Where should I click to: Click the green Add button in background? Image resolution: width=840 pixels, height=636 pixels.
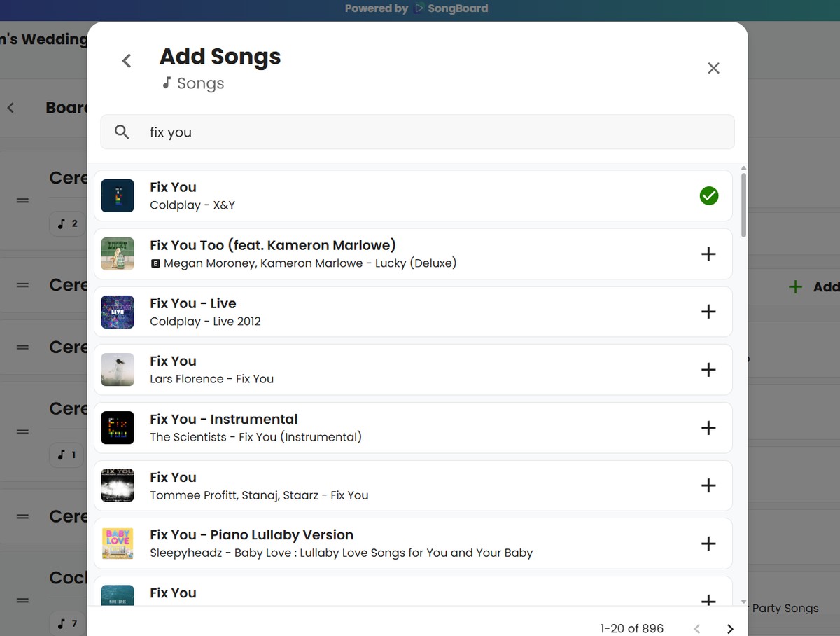pos(813,286)
